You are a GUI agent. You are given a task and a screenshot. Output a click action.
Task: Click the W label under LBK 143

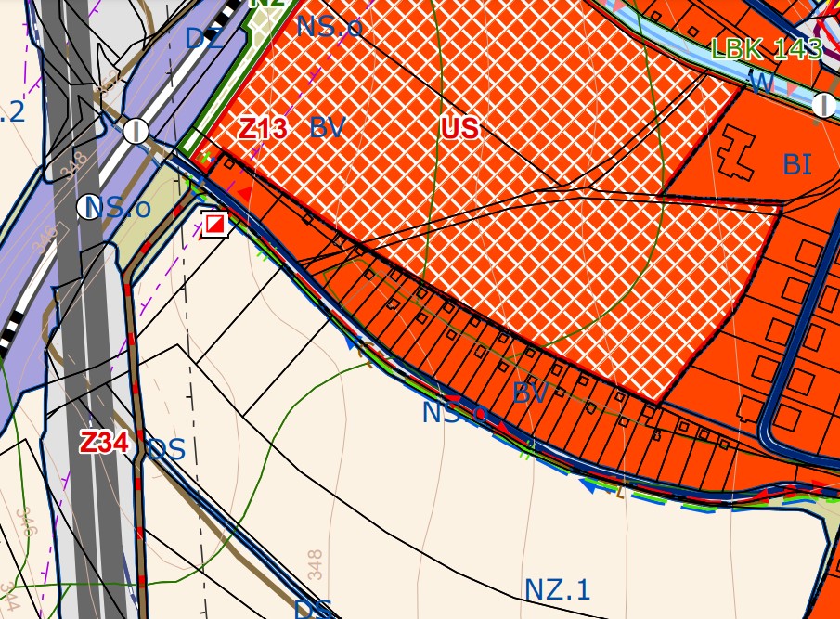coord(761,84)
